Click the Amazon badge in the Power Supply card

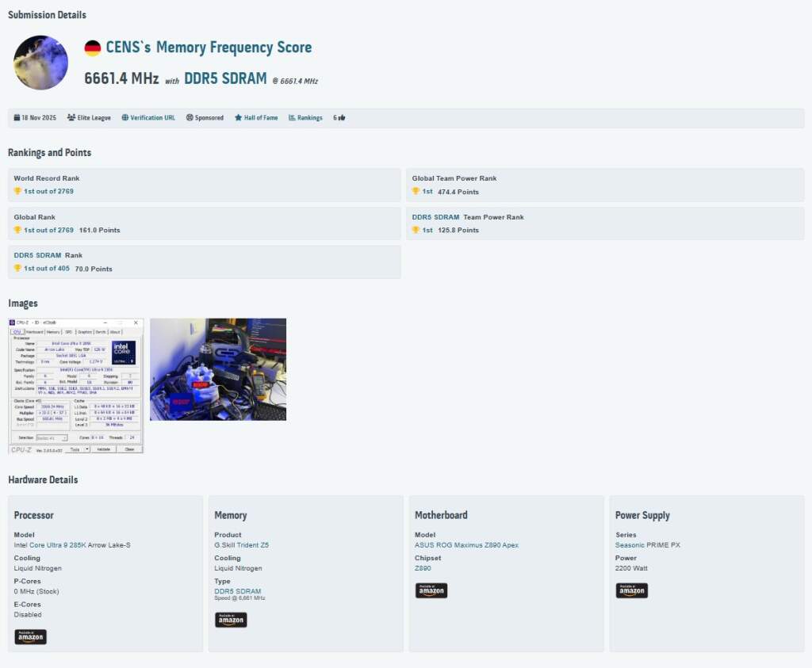(631, 590)
